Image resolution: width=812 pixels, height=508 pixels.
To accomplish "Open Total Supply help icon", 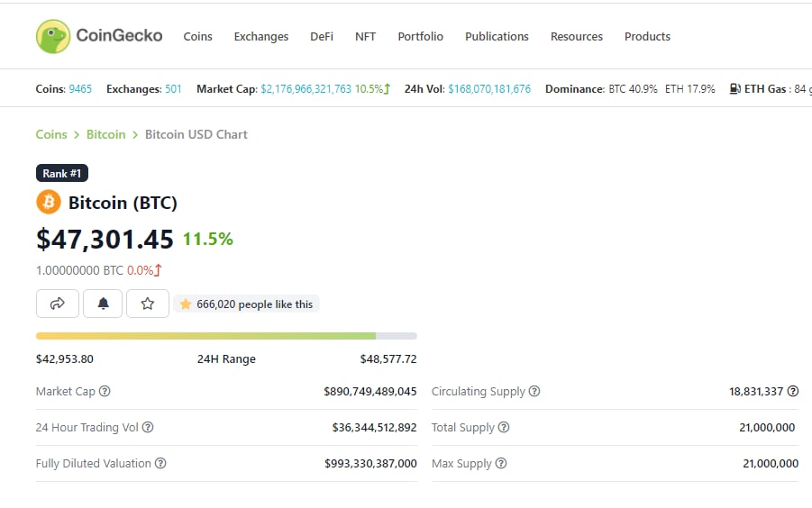I will point(504,427).
